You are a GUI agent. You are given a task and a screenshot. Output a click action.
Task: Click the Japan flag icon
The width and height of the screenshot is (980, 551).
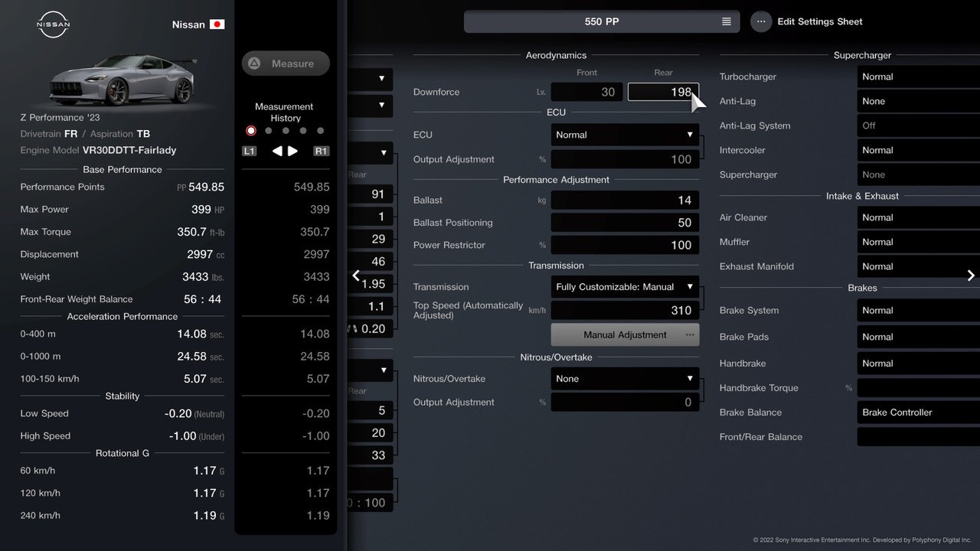tap(217, 24)
